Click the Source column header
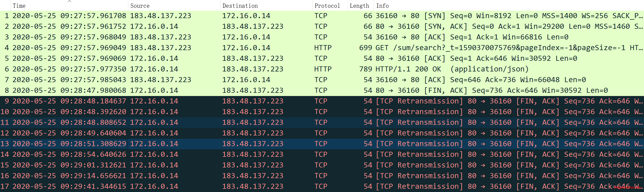 pos(140,6)
